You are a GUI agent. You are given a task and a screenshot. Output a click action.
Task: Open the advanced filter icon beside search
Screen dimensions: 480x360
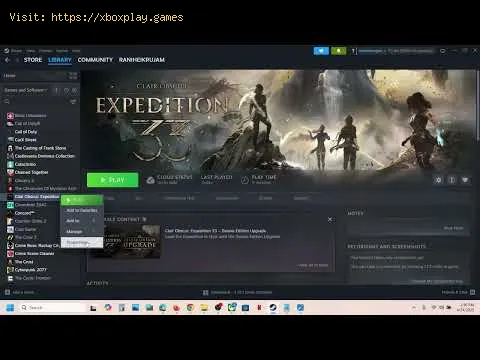tap(73, 102)
